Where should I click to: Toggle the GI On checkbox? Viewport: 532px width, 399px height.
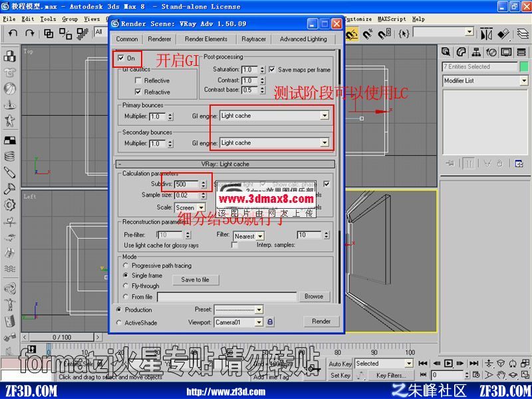click(x=121, y=58)
